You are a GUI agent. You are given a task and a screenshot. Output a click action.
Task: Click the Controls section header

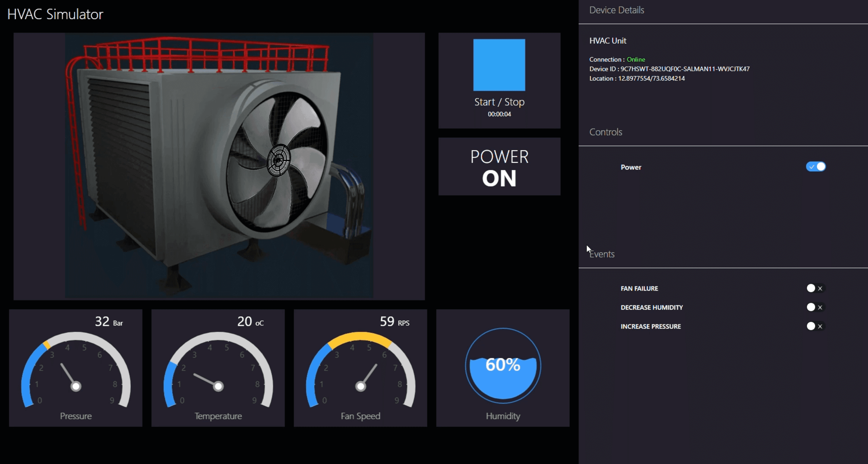coord(605,132)
